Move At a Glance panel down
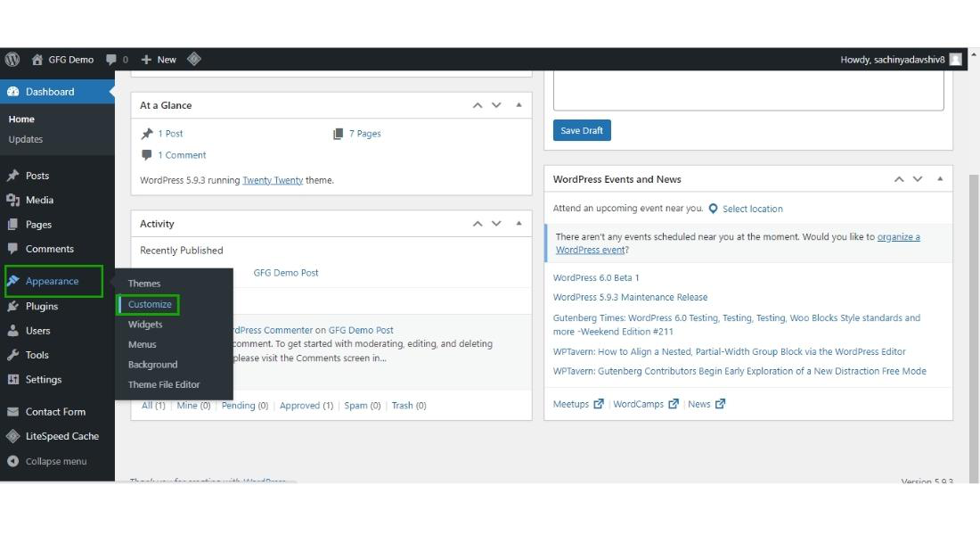Viewport: 980px width, 535px height. point(496,105)
